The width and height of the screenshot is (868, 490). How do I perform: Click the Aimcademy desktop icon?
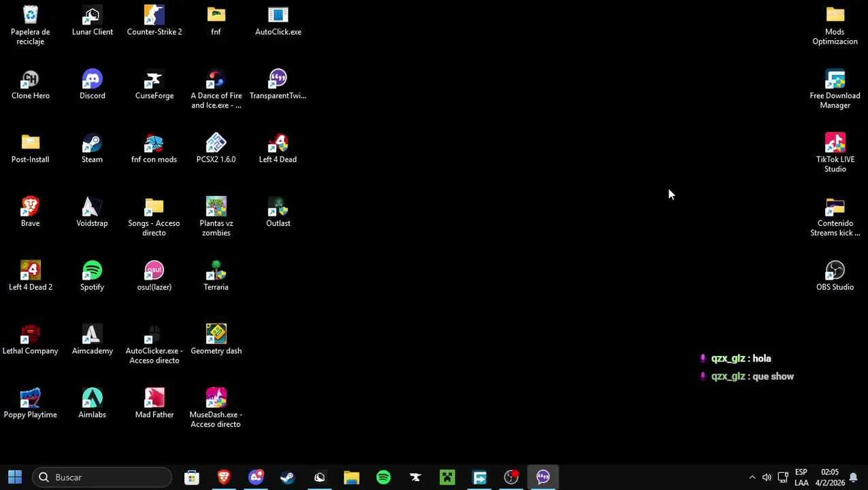[x=92, y=340]
